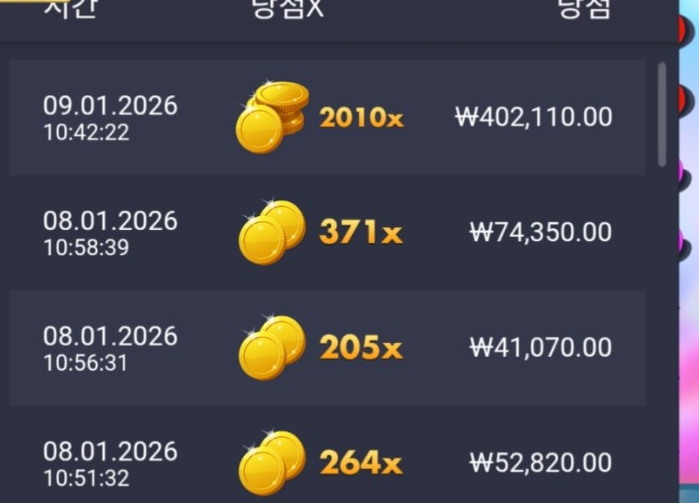
Task: Select the 2010x multiplier label
Action: 362,118
